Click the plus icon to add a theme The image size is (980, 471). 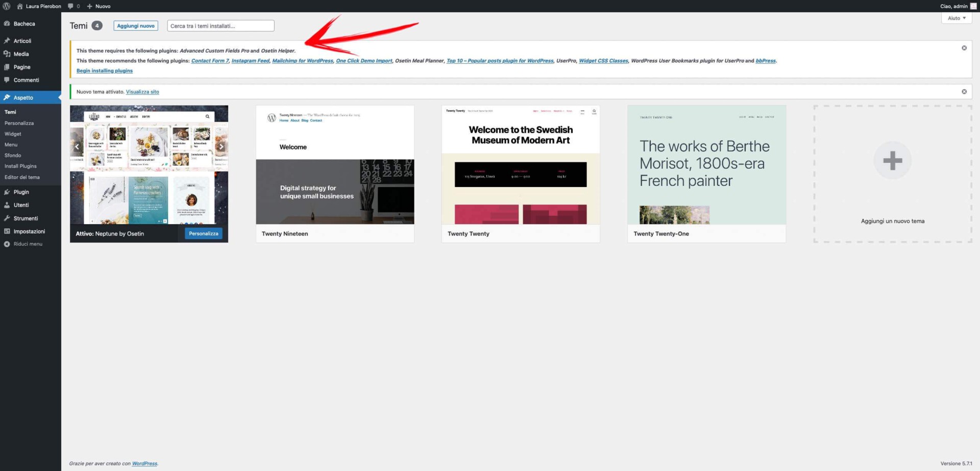(893, 160)
